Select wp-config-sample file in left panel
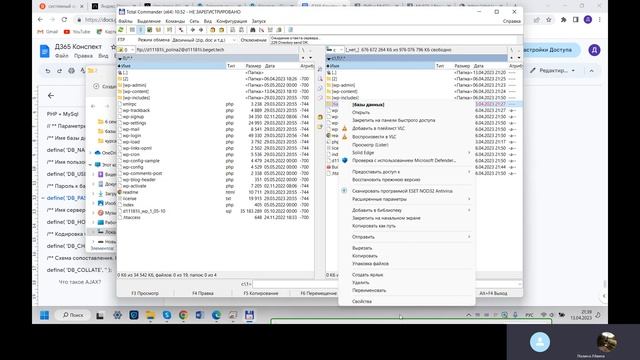Viewport: 640px width, 360px height. coord(141,161)
